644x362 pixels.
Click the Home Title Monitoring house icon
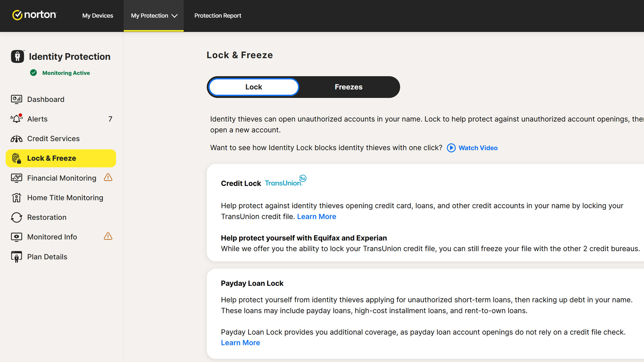pyautogui.click(x=16, y=198)
